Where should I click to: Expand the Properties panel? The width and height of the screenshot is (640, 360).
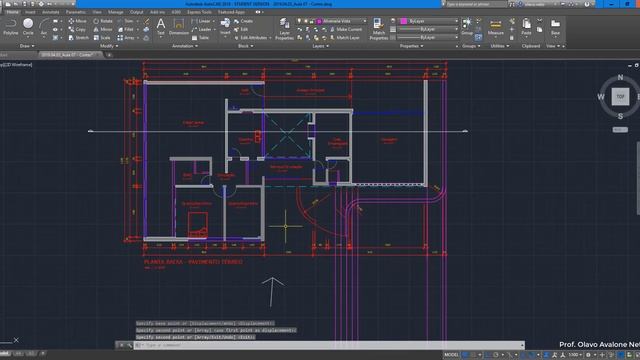tap(411, 46)
